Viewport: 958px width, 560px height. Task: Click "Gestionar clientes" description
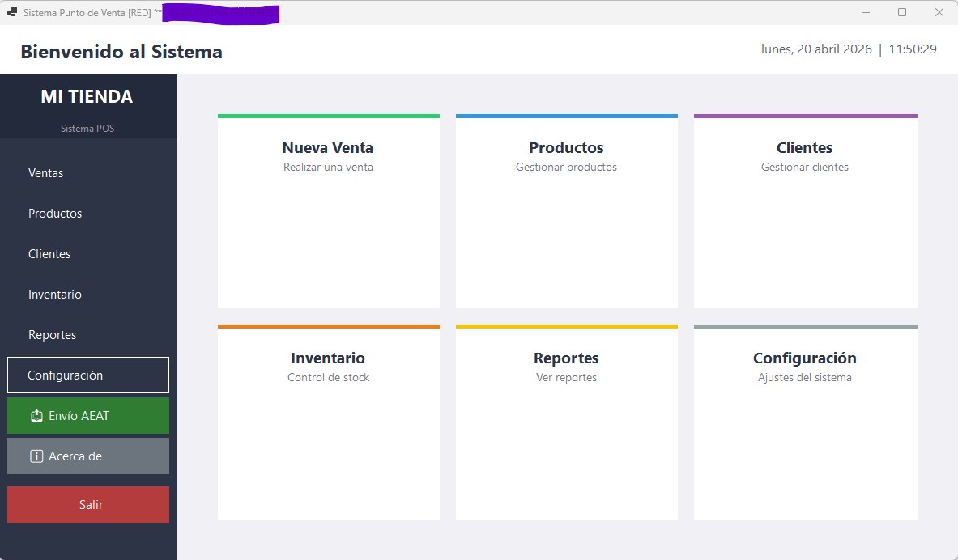tap(805, 167)
